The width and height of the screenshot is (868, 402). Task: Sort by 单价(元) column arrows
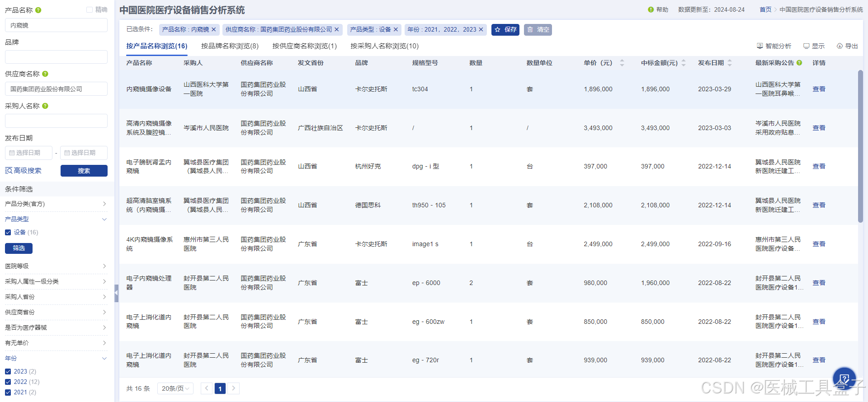point(622,63)
